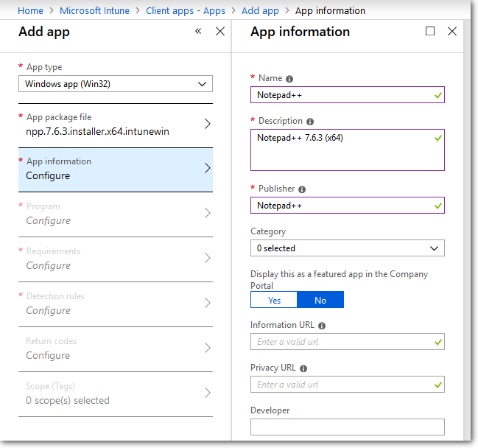Click the info icon beside Description
This screenshot has width=478, height=448.
pos(309,122)
